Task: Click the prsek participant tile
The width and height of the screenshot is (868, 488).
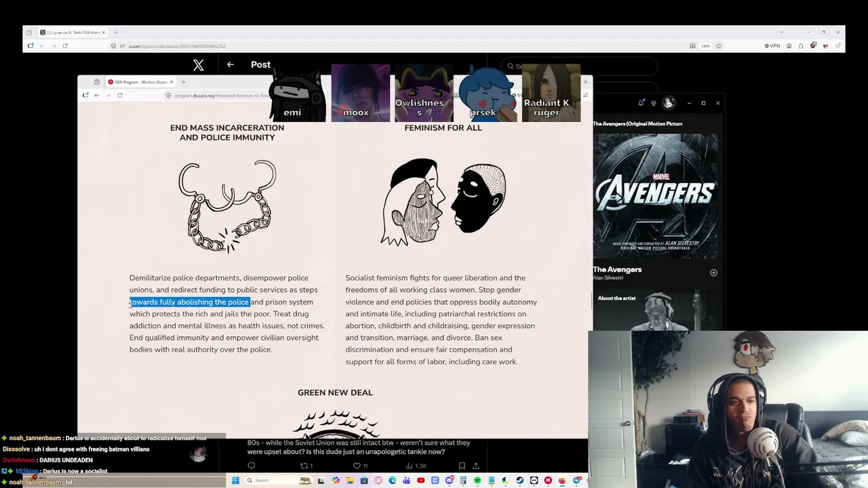Action: [x=487, y=94]
